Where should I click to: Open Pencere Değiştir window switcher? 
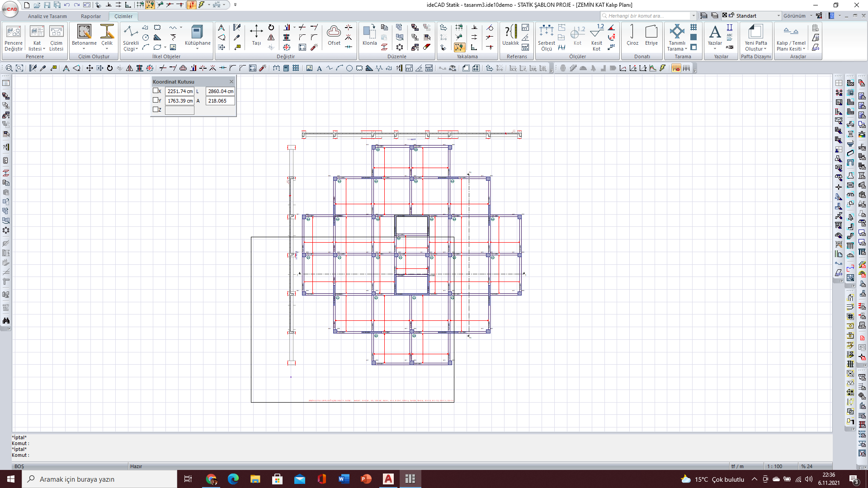tap(14, 38)
